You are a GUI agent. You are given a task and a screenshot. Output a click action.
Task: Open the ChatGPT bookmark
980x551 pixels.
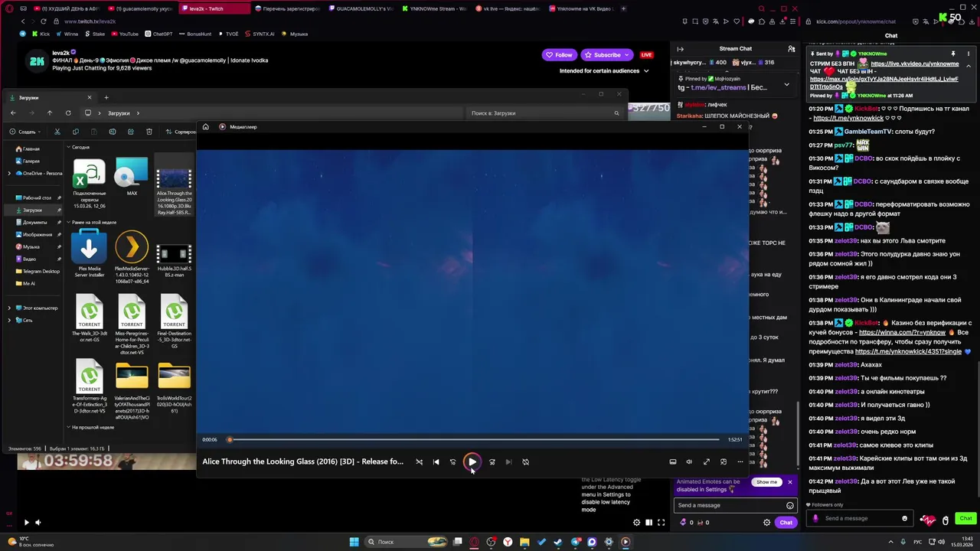point(158,34)
